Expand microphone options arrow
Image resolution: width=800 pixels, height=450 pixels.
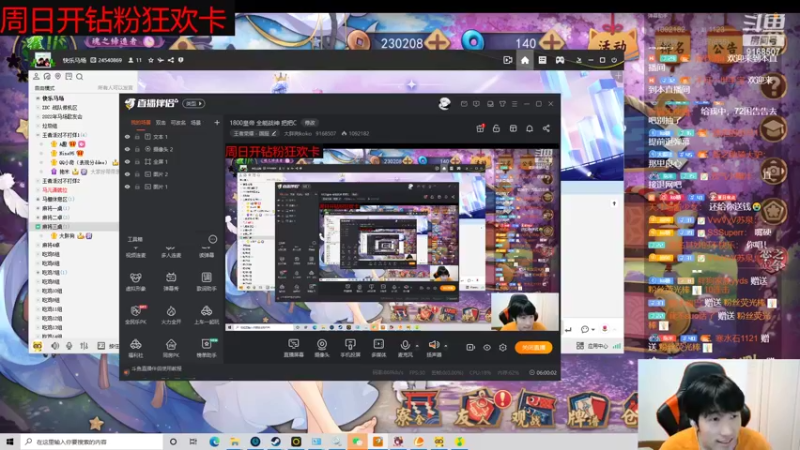click(x=417, y=346)
